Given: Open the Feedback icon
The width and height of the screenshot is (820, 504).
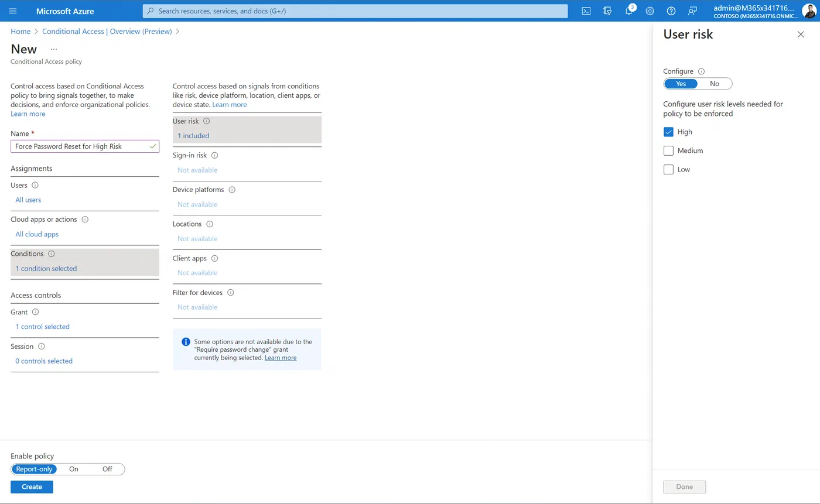Looking at the screenshot, I should 693,11.
